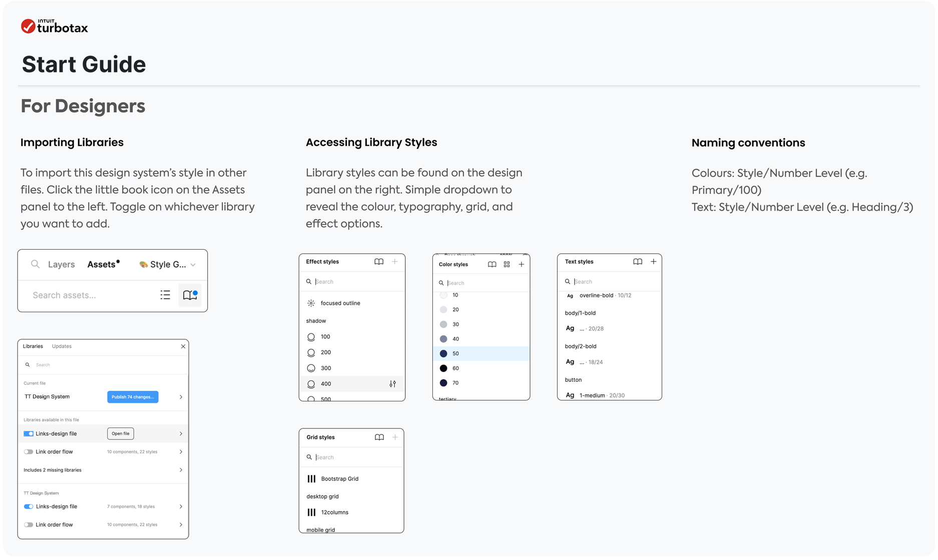The width and height of the screenshot is (938, 560).
Task: Open library book icon in Text styles panel
Action: coord(638,262)
